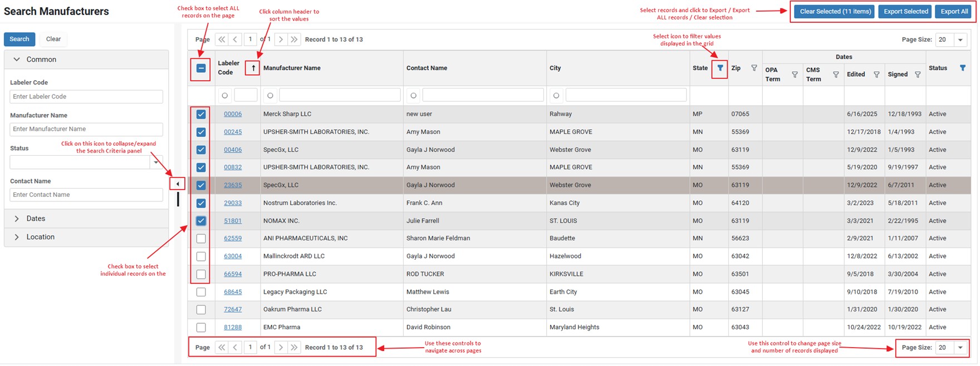The width and height of the screenshot is (980, 366).
Task: Open the Edited date filter icon
Action: [x=876, y=75]
